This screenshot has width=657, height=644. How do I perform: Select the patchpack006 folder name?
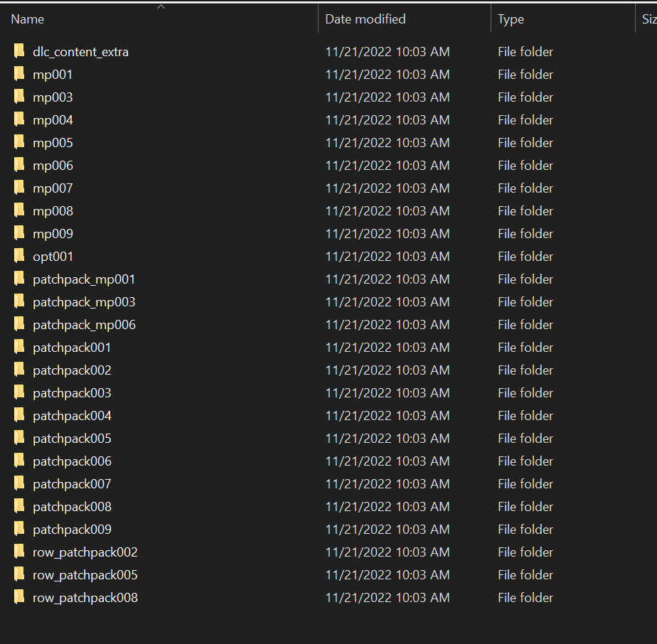pos(72,461)
